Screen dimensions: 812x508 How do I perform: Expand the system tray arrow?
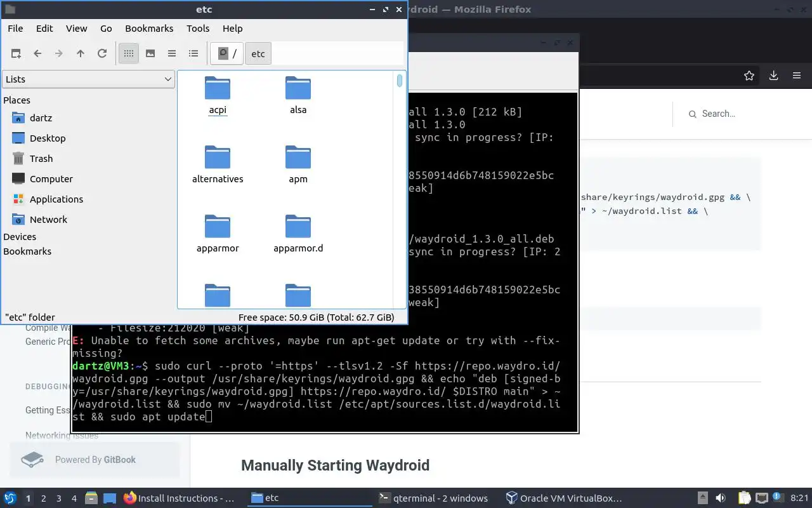(x=703, y=498)
